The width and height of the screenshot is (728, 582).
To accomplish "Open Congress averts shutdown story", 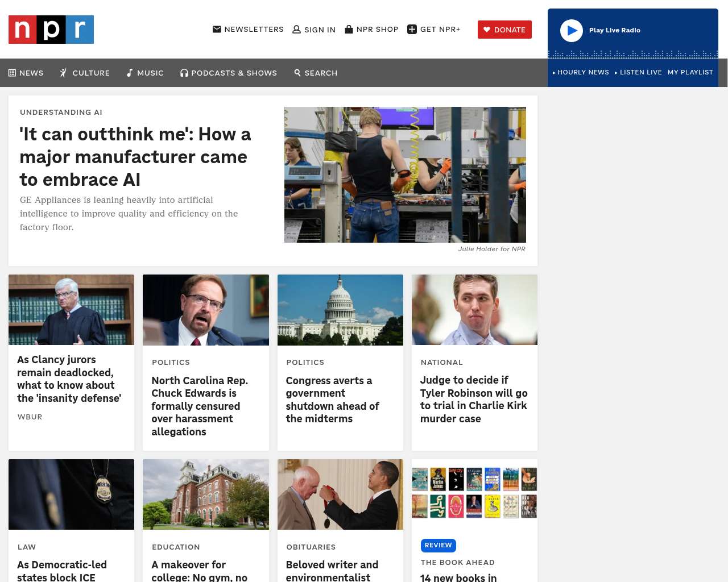I will (332, 400).
